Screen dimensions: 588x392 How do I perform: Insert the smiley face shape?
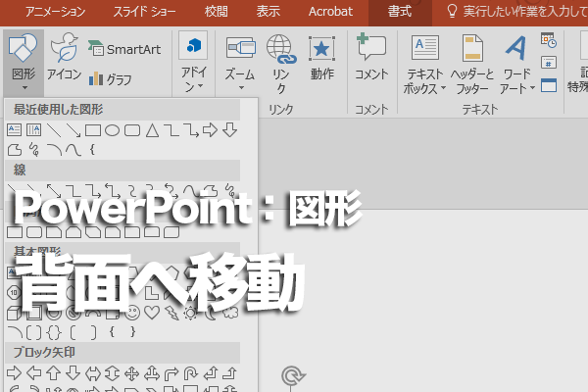(x=132, y=313)
